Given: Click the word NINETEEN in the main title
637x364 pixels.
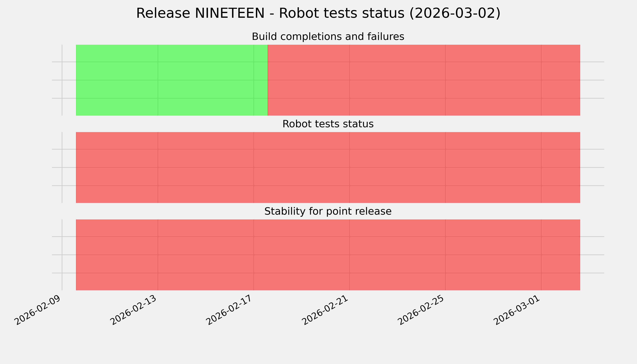Looking at the screenshot, I should click(229, 13).
